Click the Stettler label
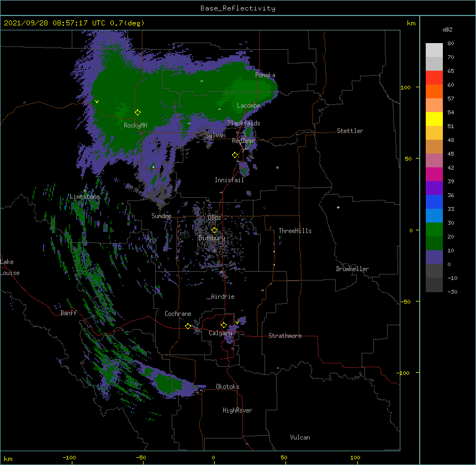476x465 pixels. tap(350, 131)
